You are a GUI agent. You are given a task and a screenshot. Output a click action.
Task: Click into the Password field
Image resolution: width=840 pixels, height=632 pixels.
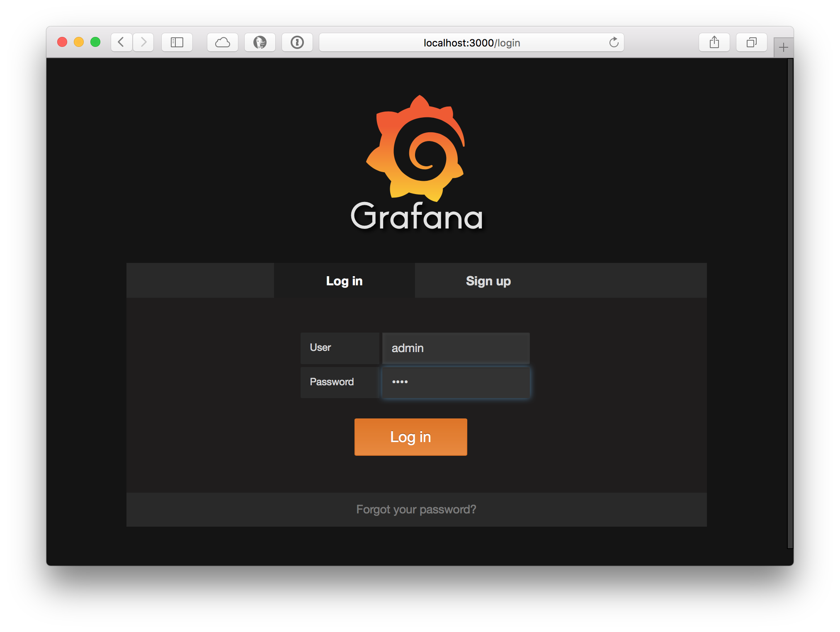pyautogui.click(x=456, y=382)
